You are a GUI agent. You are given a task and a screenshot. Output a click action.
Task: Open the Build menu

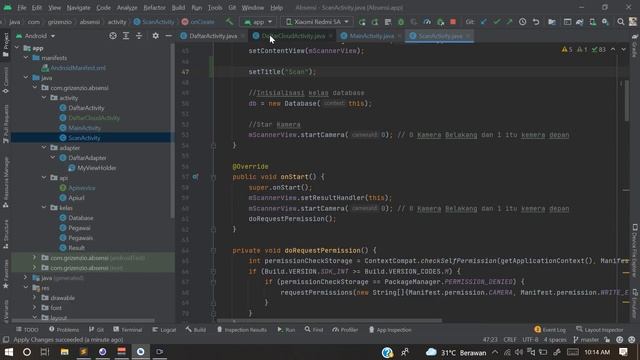(x=178, y=7)
